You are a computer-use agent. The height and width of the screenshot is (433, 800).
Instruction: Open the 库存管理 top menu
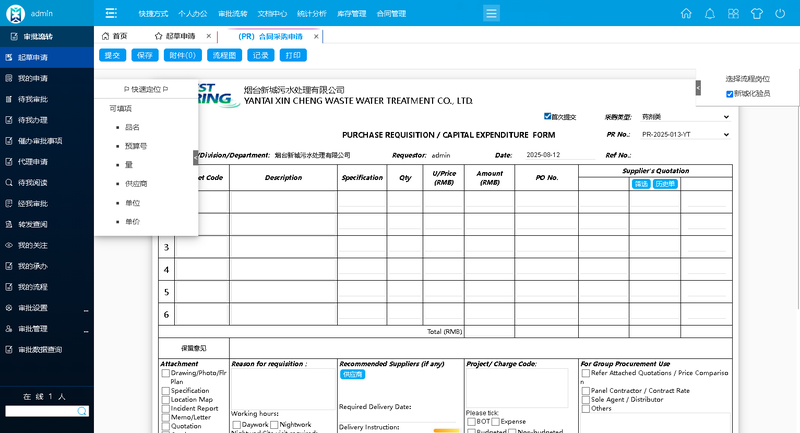(352, 14)
